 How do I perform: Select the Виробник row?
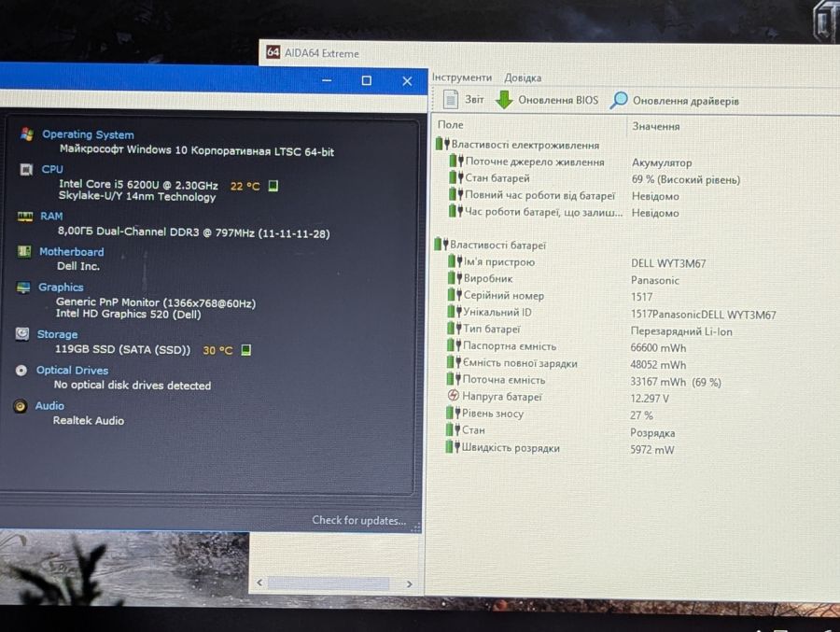pos(563,279)
